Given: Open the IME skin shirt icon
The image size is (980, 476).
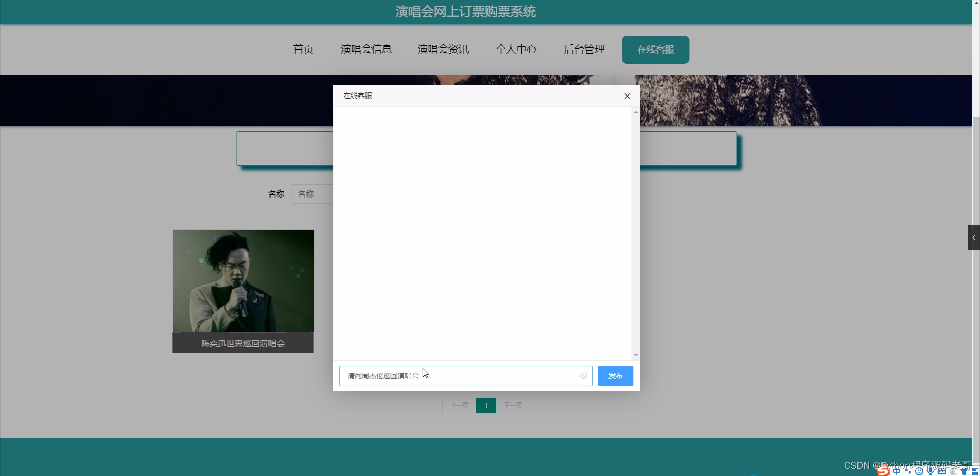Looking at the screenshot, I should pos(964,471).
